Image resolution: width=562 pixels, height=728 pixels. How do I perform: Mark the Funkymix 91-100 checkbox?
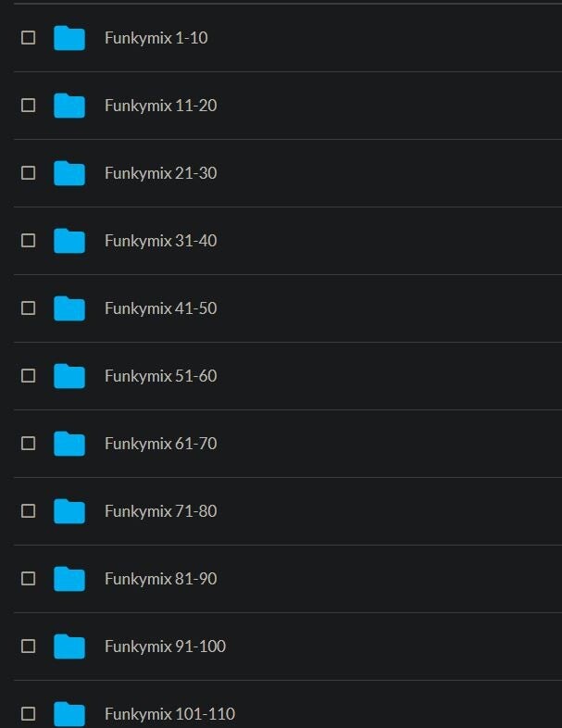(29, 646)
